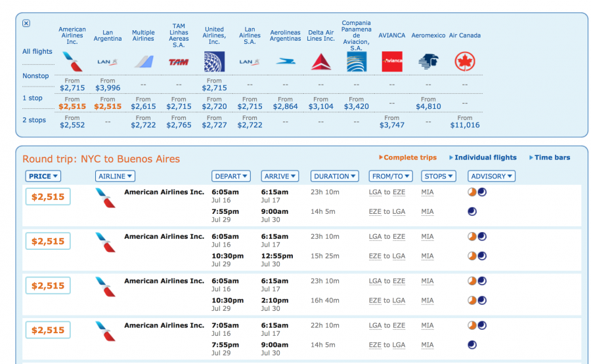Click the AVIANCA red logo
Viewport: 591px width, 364px height.
pos(392,62)
